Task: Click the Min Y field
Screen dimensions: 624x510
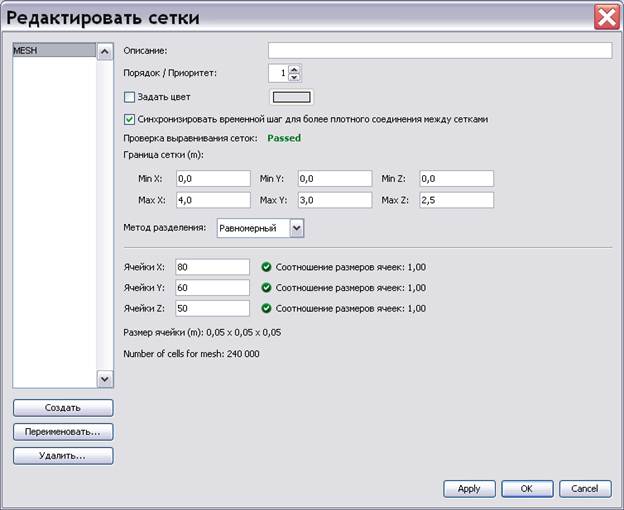Action: [x=335, y=179]
